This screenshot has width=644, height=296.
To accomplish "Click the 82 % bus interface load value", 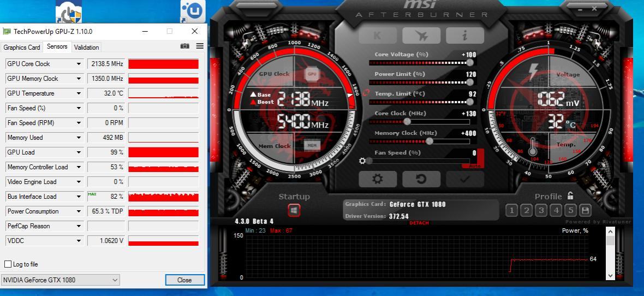I will pyautogui.click(x=106, y=197).
